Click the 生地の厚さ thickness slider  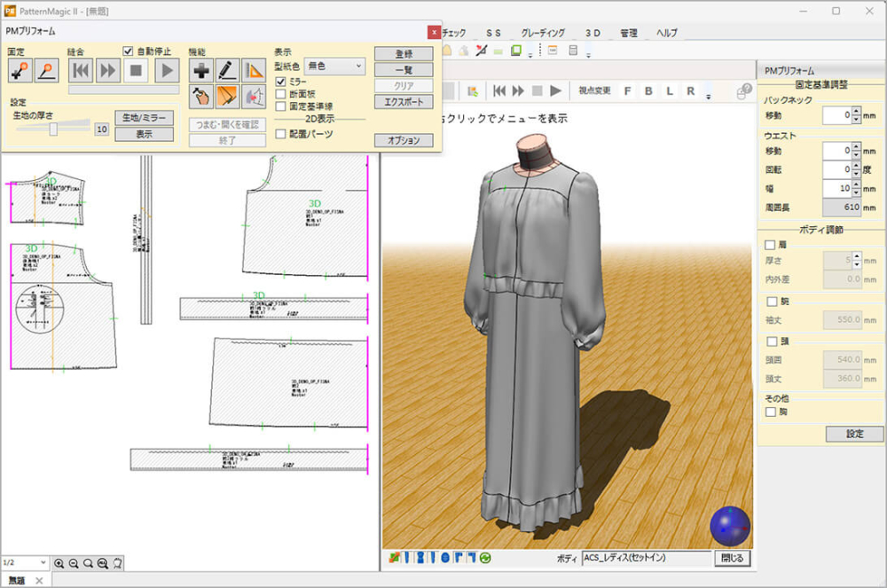[x=53, y=129]
